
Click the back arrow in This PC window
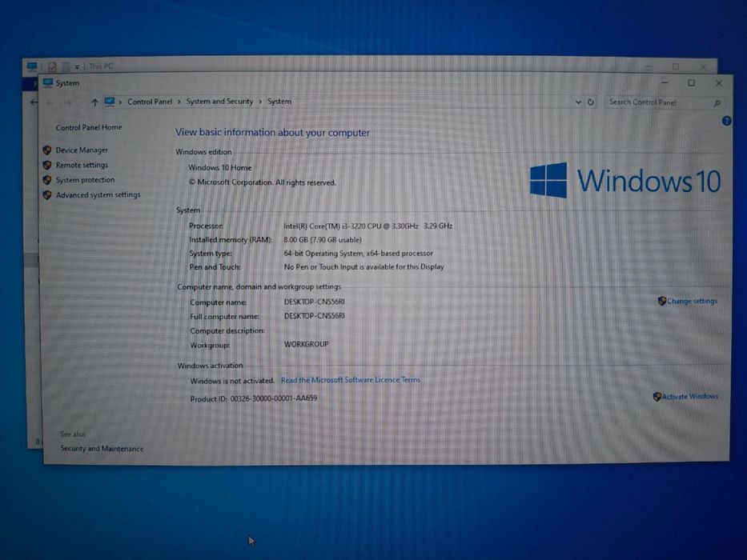click(x=34, y=102)
